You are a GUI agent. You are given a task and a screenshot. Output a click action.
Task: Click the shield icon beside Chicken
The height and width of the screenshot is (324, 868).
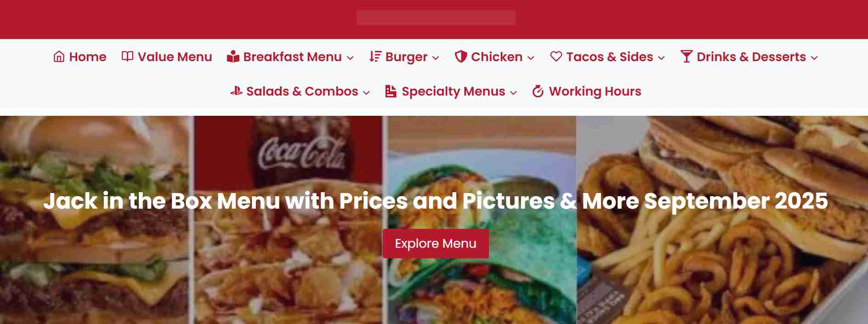coord(461,57)
